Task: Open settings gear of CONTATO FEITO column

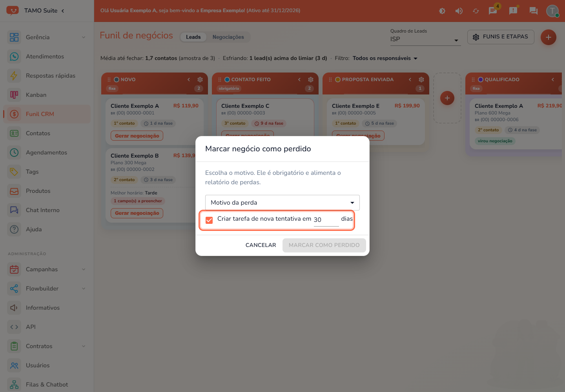Action: pyautogui.click(x=311, y=80)
